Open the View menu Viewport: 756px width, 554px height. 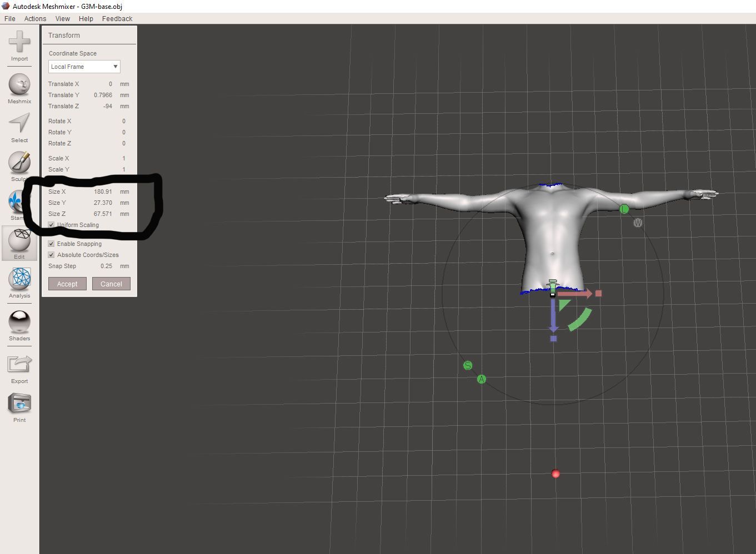(63, 18)
